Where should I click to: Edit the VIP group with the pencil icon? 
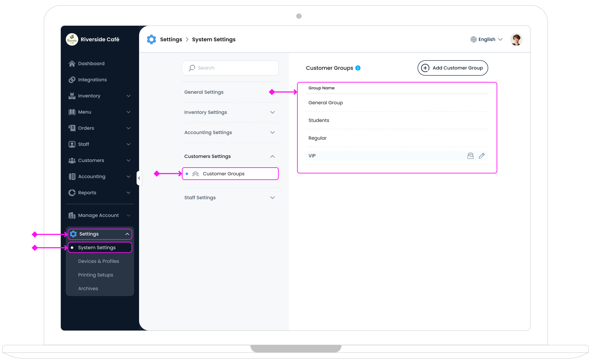(x=482, y=155)
